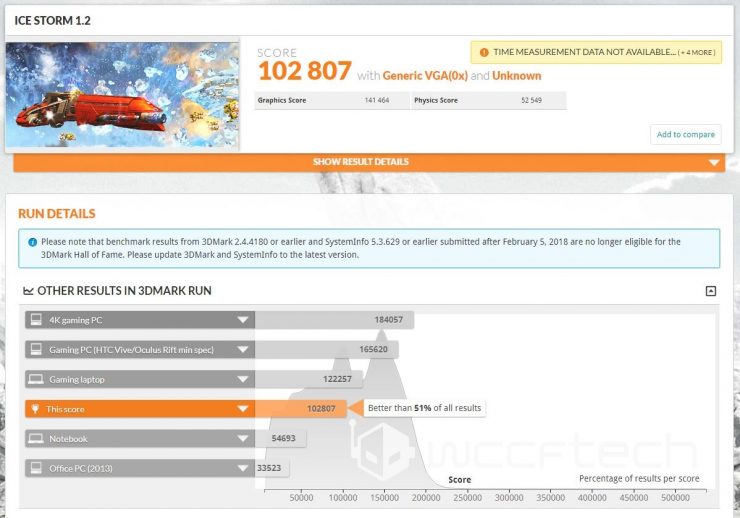Screen dimensions: 740x518
Task: Click the 500000 axis label
Action: click(x=675, y=498)
